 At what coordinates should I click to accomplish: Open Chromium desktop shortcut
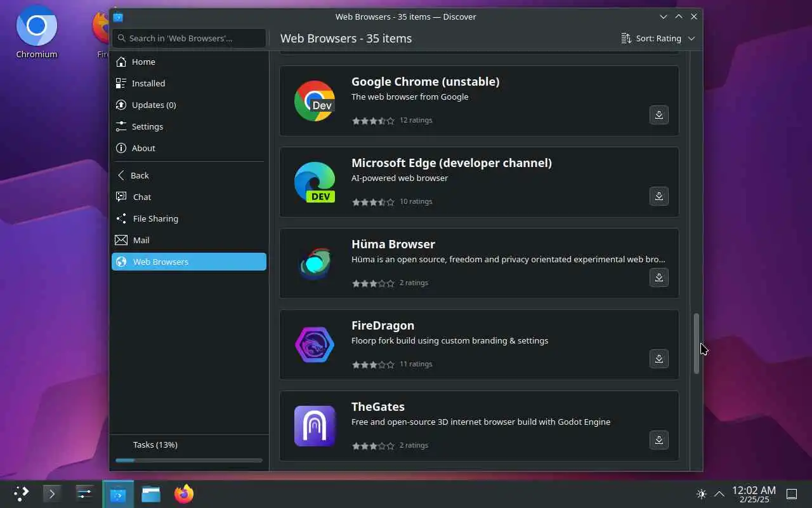(x=37, y=33)
